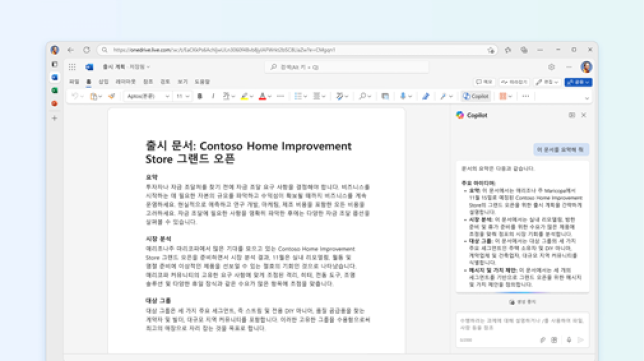Switch to the 삽입 ribbon tab
Screen dimensions: 644x361
click(x=103, y=82)
